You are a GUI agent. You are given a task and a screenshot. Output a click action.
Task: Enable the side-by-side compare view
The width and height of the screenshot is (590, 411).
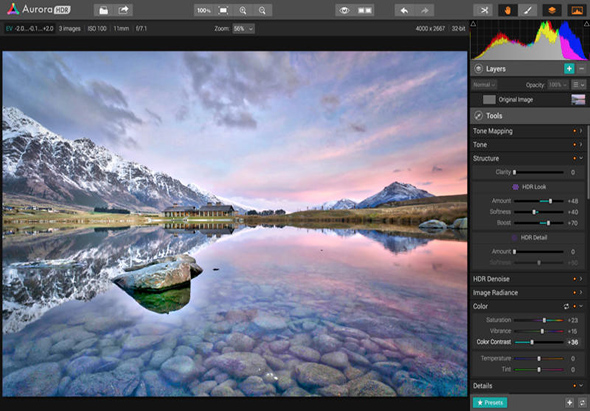(365, 11)
